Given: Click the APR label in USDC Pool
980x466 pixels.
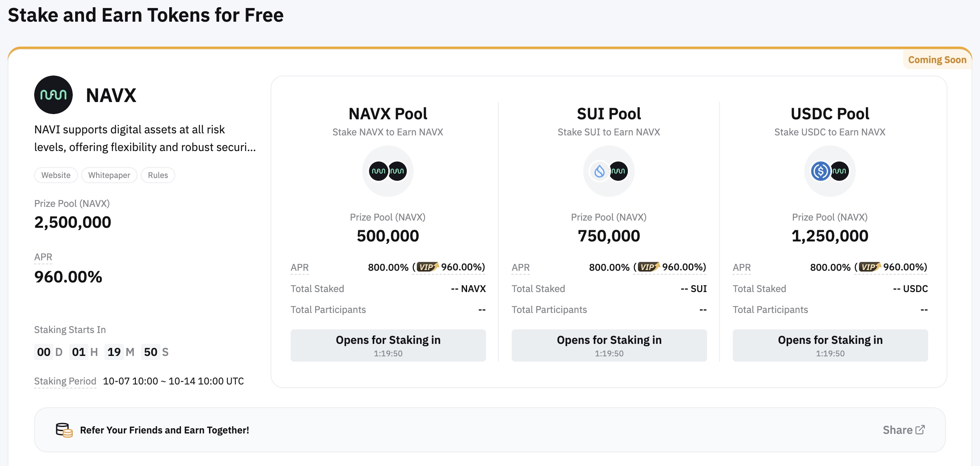Looking at the screenshot, I should pos(742,268).
